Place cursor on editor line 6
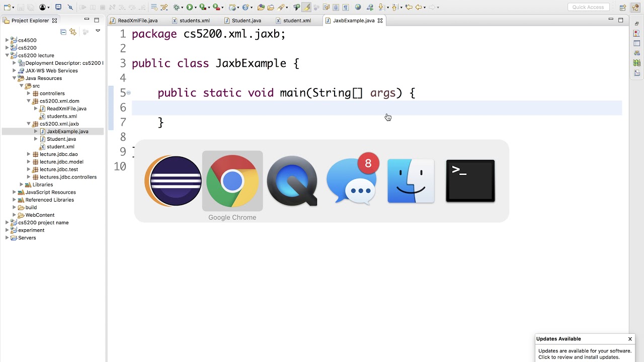The height and width of the screenshot is (362, 644). (x=376, y=108)
